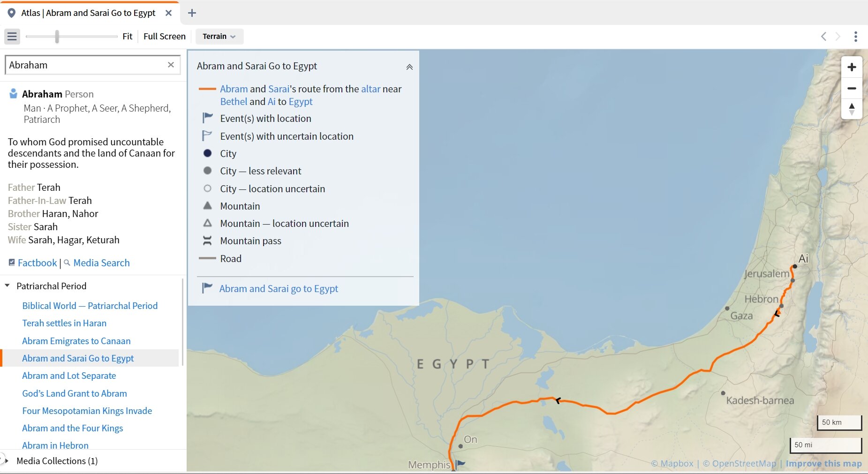Select the Abram Emigrates to Canaan entry
This screenshot has height=474, width=868.
(76, 341)
